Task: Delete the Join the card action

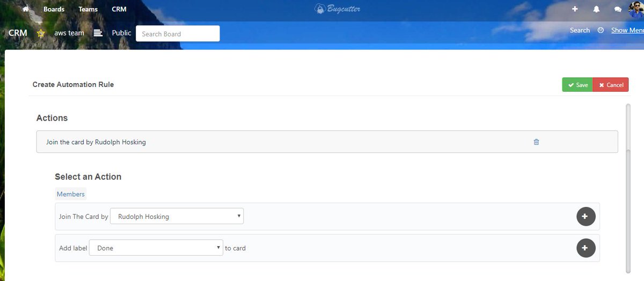Action: click(x=536, y=142)
